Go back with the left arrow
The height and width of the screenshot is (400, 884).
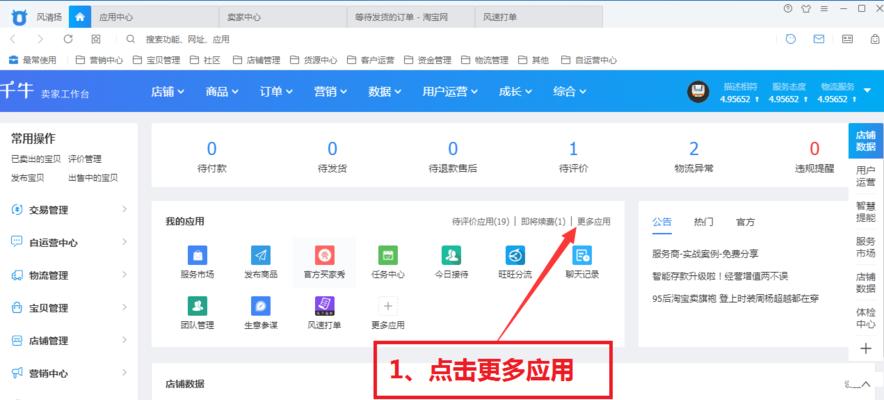point(13,39)
